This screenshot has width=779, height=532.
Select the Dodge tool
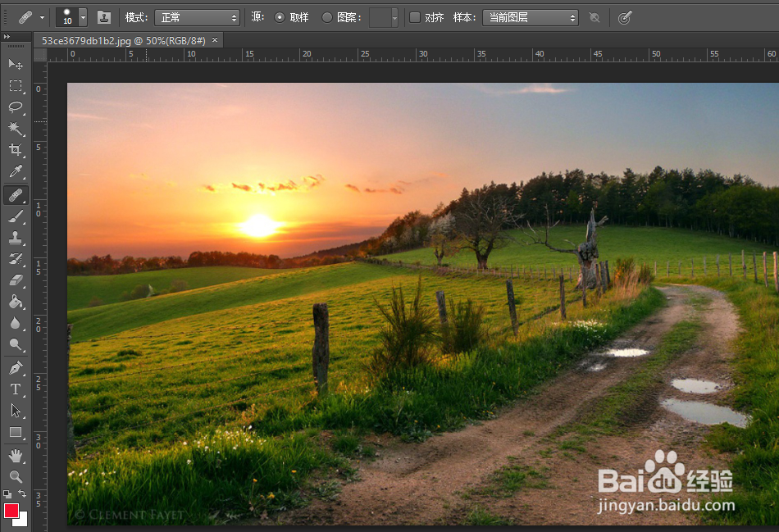coord(16,345)
